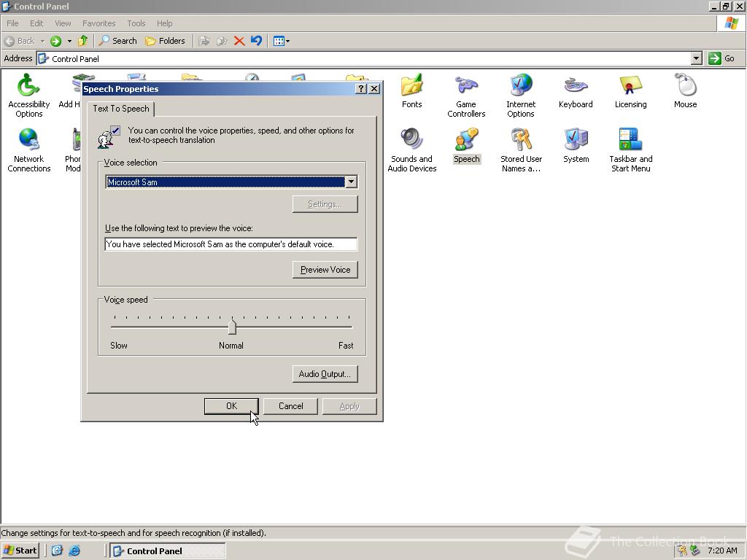Click the Speech Properties help question button

click(x=361, y=88)
